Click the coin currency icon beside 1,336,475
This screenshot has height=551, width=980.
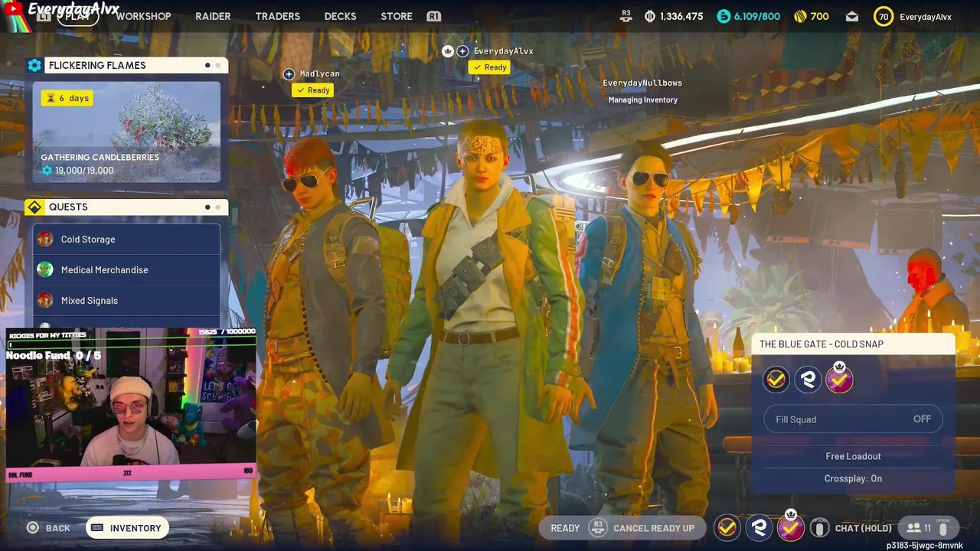[x=650, y=16]
